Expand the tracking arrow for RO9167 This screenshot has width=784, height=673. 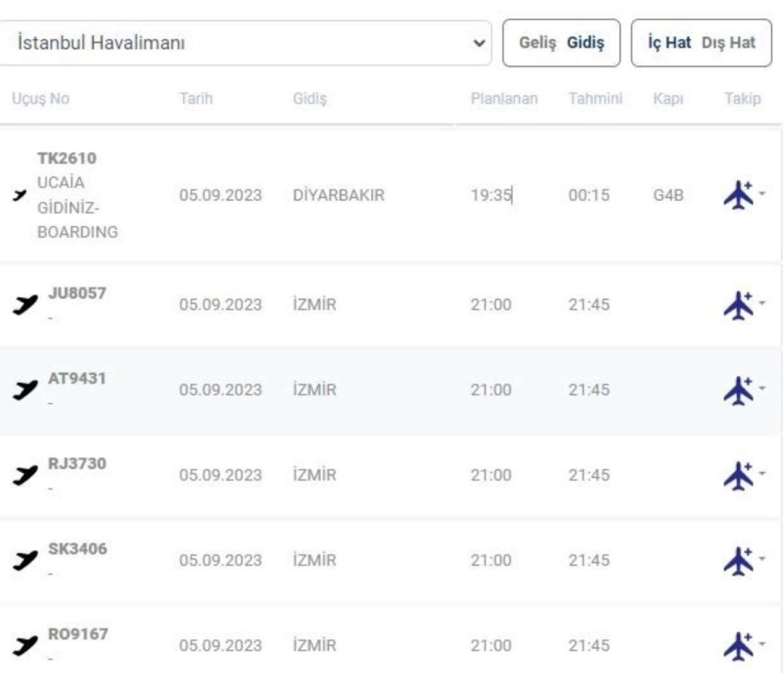pos(761,643)
